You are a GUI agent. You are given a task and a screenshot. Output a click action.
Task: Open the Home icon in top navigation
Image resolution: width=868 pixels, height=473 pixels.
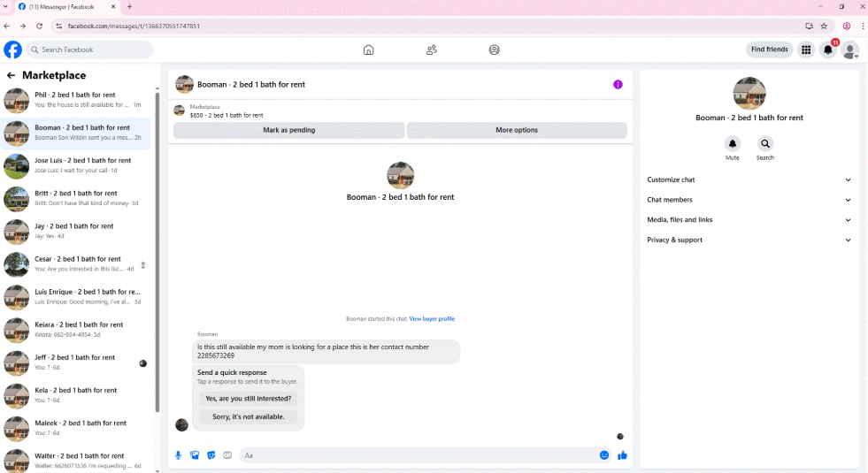(369, 50)
